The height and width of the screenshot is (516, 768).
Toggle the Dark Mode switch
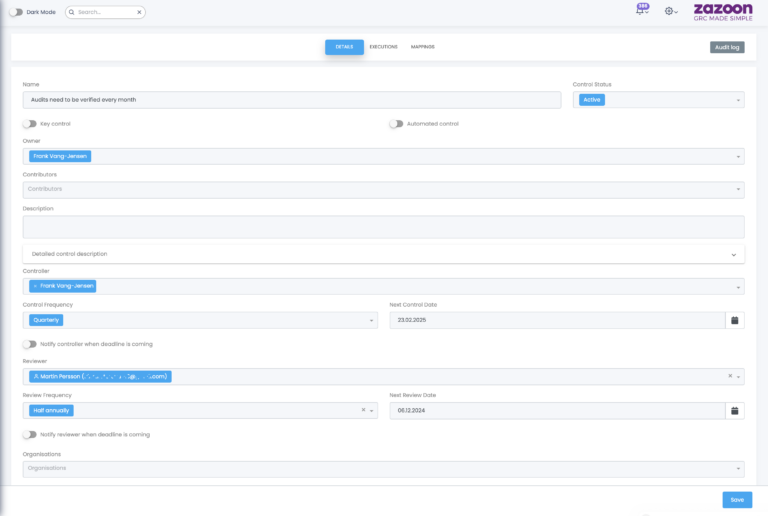16,12
